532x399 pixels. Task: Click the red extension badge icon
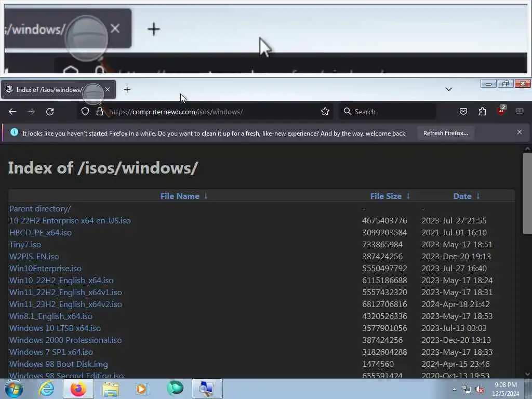[501, 111]
